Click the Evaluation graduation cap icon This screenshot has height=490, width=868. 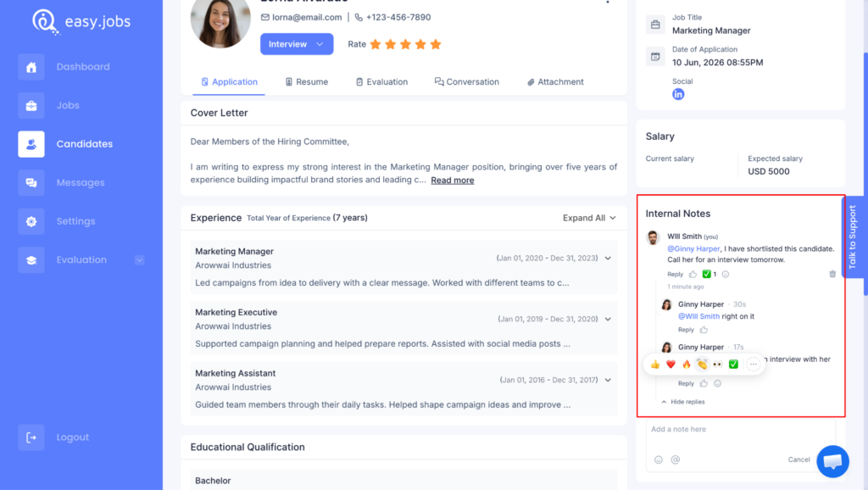click(31, 260)
